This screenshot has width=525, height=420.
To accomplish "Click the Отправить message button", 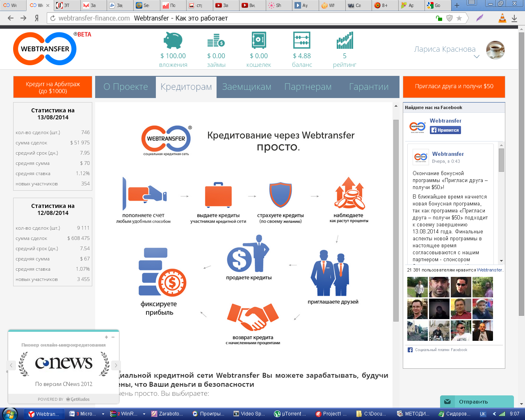I will 477,402.
